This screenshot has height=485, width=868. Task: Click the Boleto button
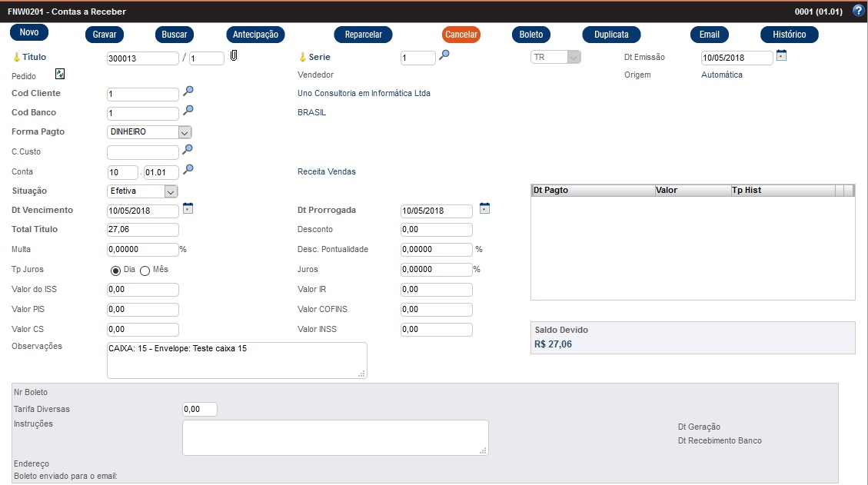click(x=530, y=35)
